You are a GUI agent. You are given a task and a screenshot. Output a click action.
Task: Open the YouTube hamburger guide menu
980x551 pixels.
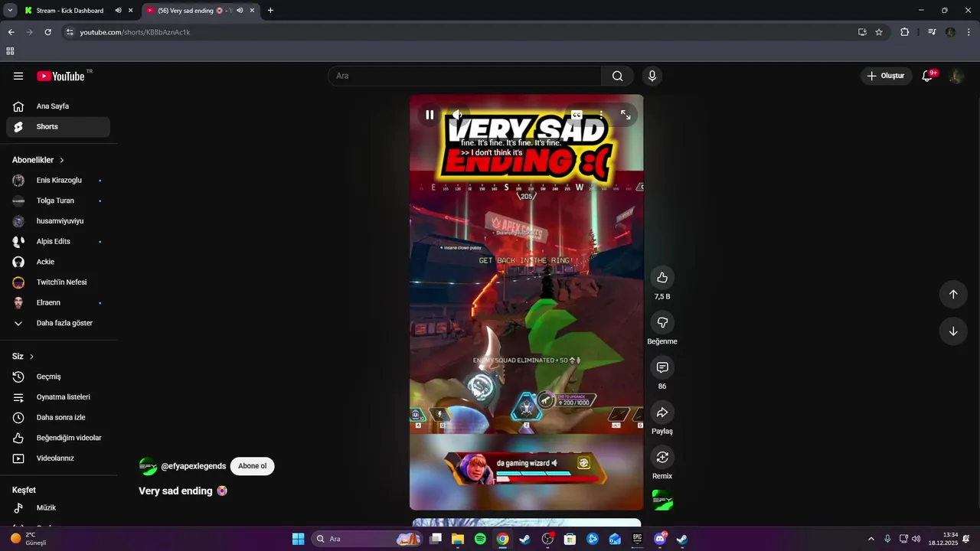point(18,76)
